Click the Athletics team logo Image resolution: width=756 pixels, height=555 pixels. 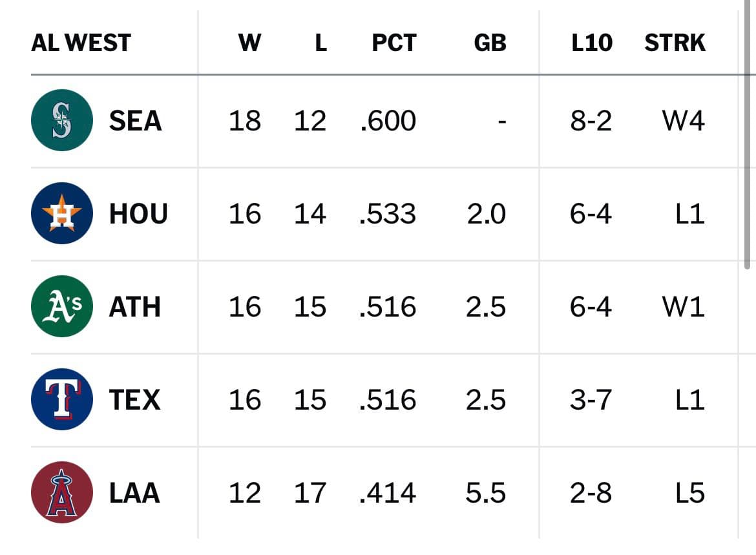(62, 307)
